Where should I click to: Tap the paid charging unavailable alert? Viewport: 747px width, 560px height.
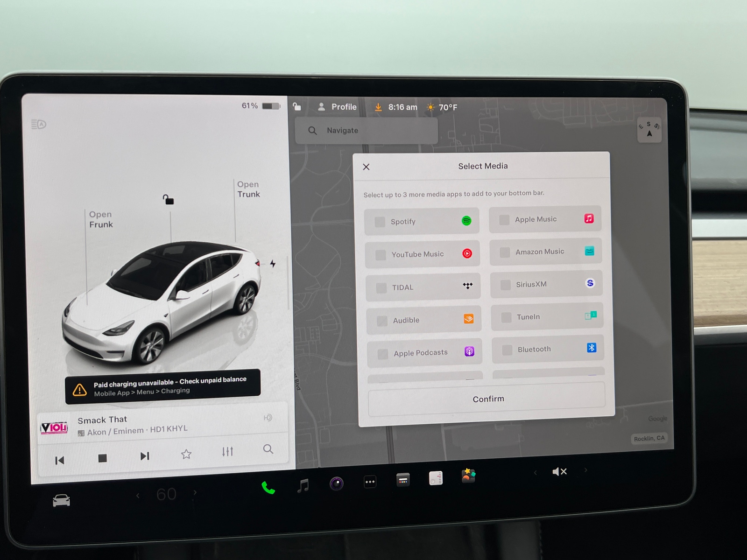pyautogui.click(x=163, y=386)
